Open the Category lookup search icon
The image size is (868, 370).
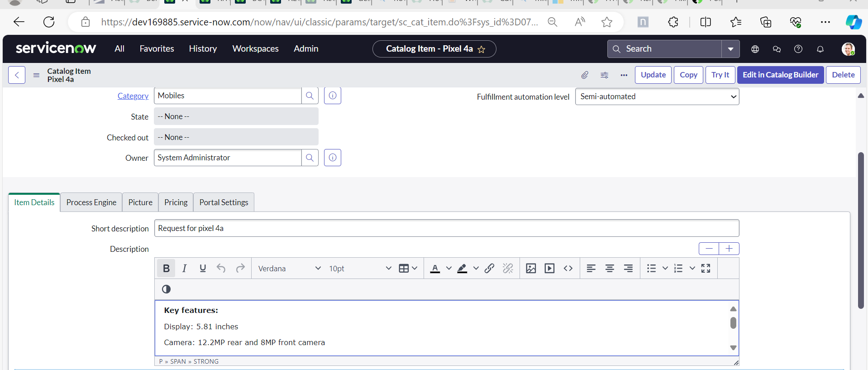[x=310, y=96]
